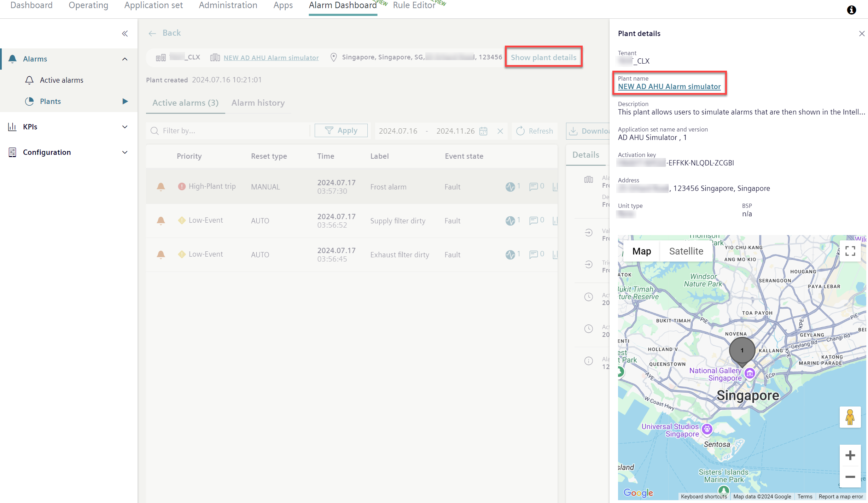
Task: Click the Show plant details link
Action: [x=543, y=57]
